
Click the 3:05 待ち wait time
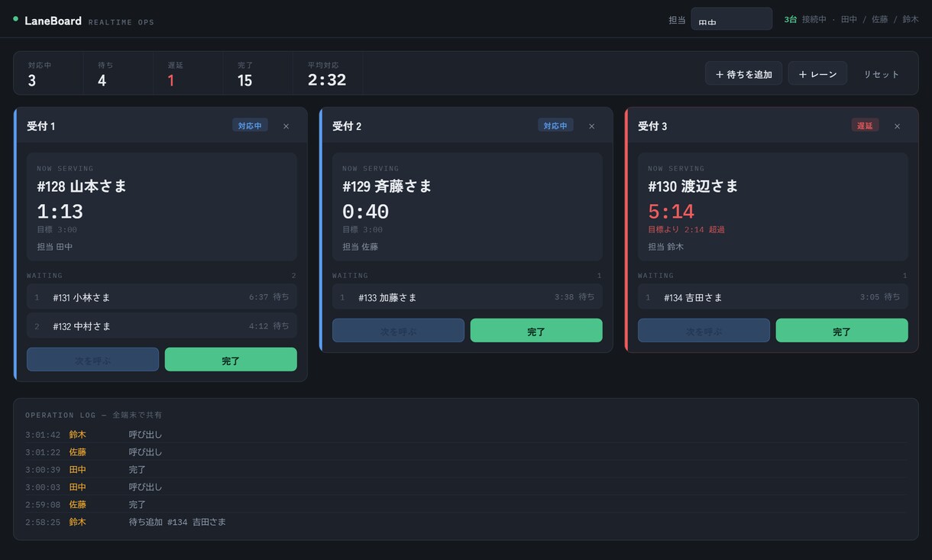[x=880, y=297]
